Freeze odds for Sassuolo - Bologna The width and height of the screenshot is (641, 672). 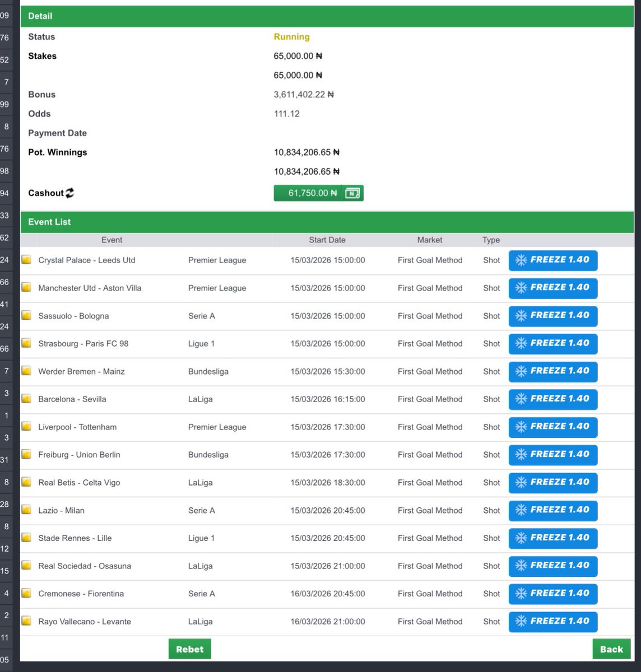(x=553, y=316)
